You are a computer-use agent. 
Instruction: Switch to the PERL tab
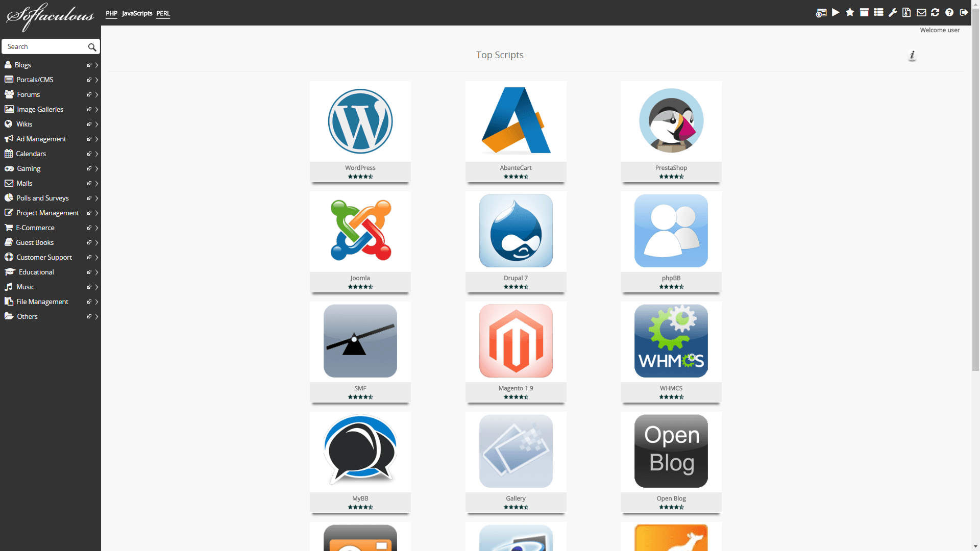pyautogui.click(x=163, y=13)
